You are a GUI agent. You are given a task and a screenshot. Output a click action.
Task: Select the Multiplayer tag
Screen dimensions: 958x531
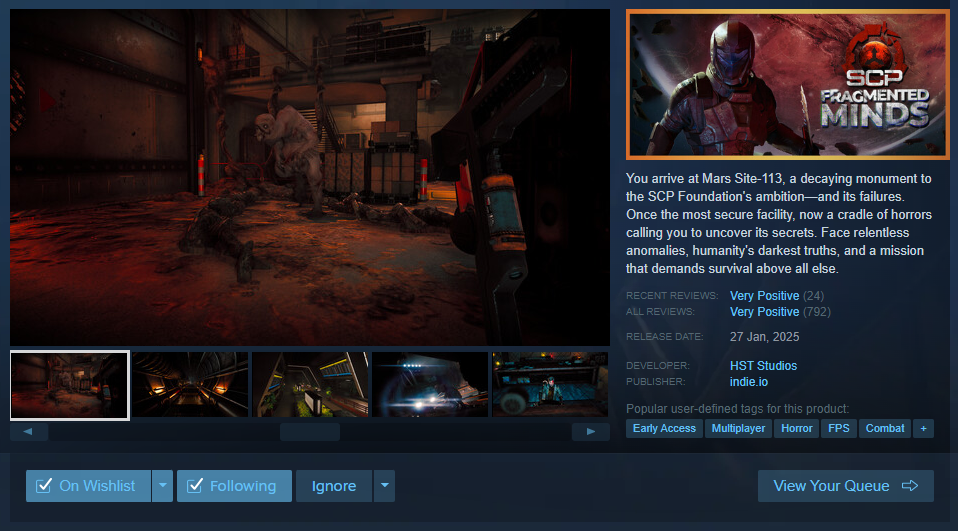tap(738, 428)
